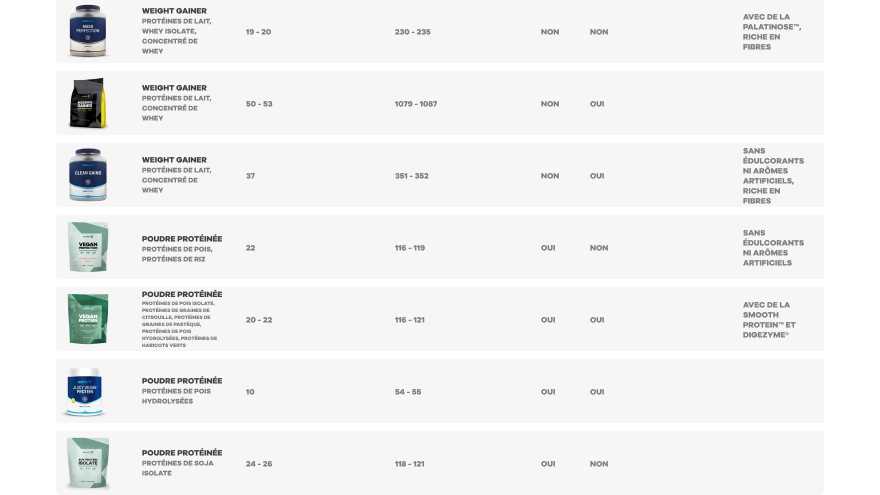Click the 1079 - 1087 calories value
The image size is (880, 495).
coord(416,104)
